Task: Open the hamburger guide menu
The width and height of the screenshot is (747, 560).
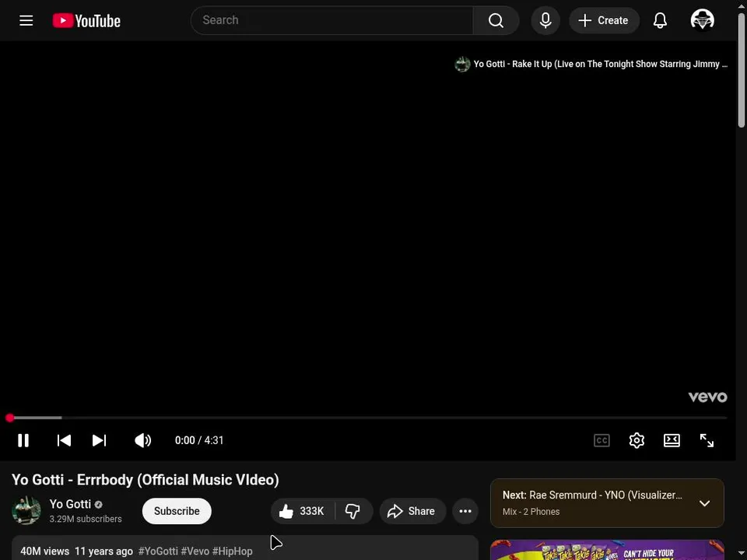Action: [26, 20]
